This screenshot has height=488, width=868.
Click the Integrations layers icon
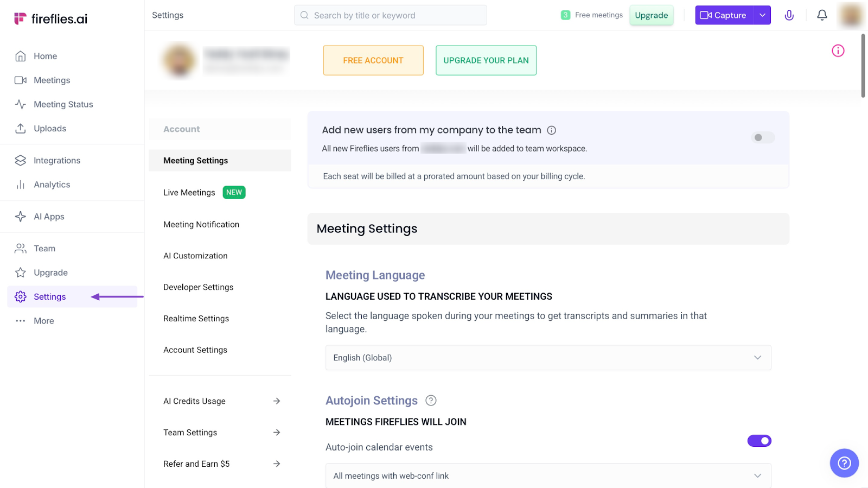pyautogui.click(x=21, y=160)
